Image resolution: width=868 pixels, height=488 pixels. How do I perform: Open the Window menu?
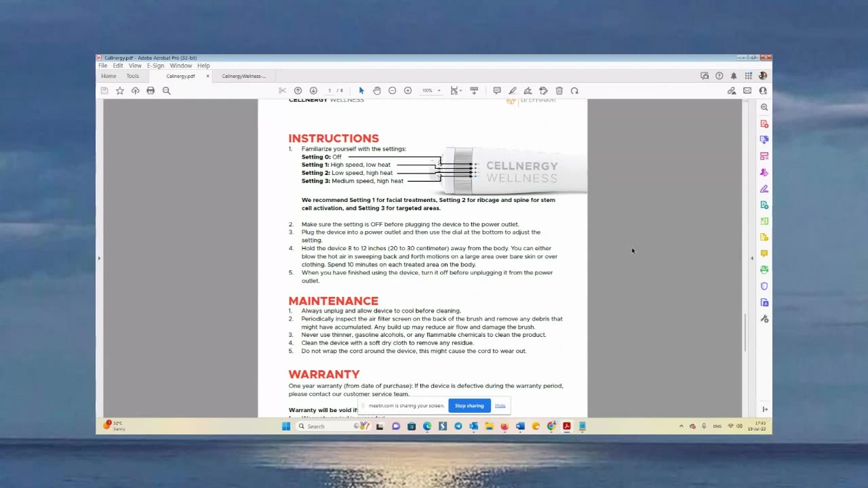[180, 66]
